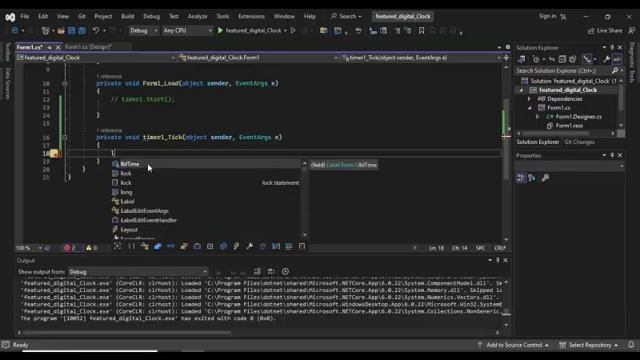This screenshot has height=360, width=640.
Task: Collapse the Form1.cs tree node
Action: coord(529,108)
